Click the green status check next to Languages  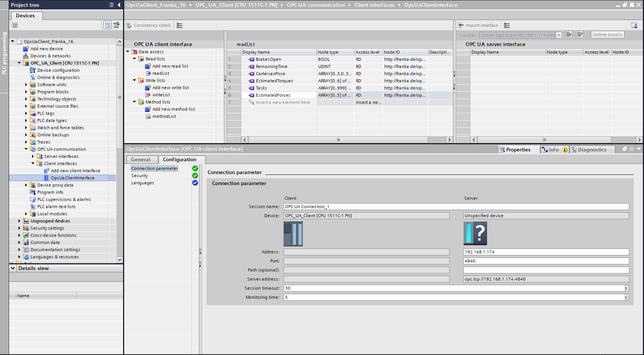tap(195, 183)
